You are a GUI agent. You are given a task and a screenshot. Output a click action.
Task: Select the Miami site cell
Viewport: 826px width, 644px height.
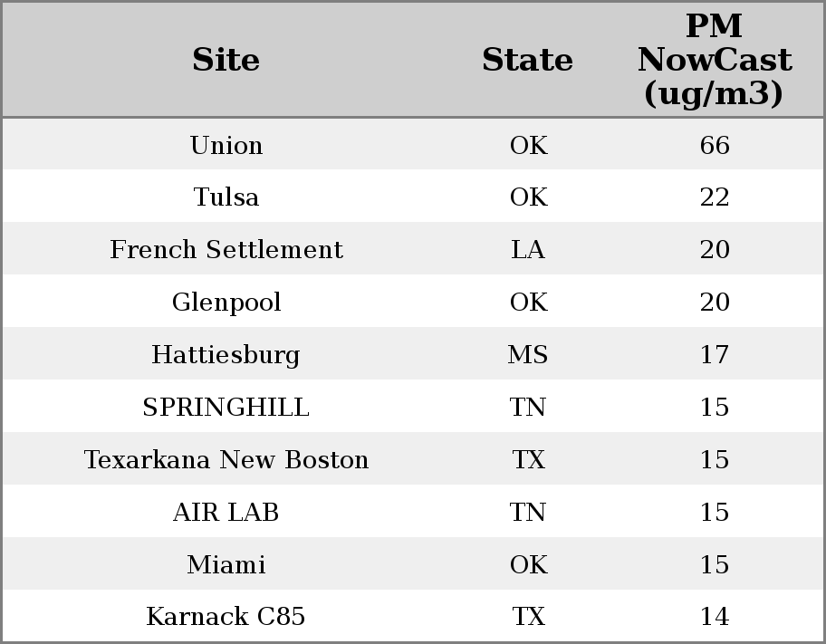(x=226, y=565)
